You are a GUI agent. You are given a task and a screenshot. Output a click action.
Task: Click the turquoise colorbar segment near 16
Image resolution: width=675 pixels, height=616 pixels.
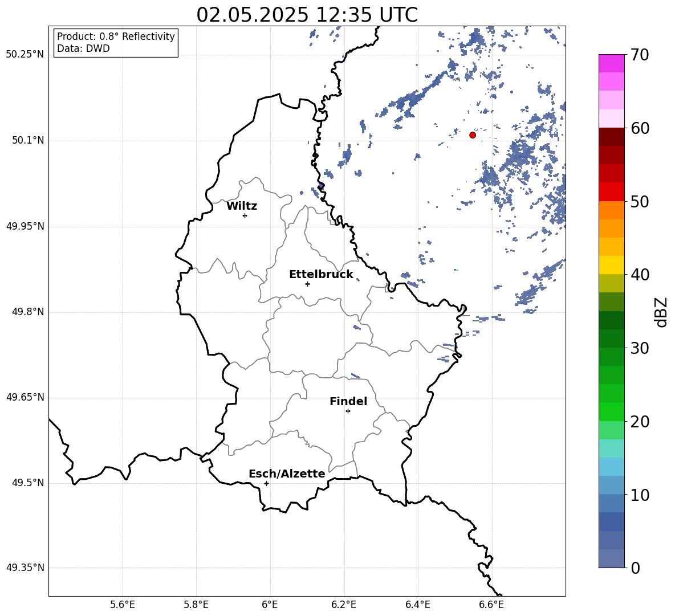611,448
